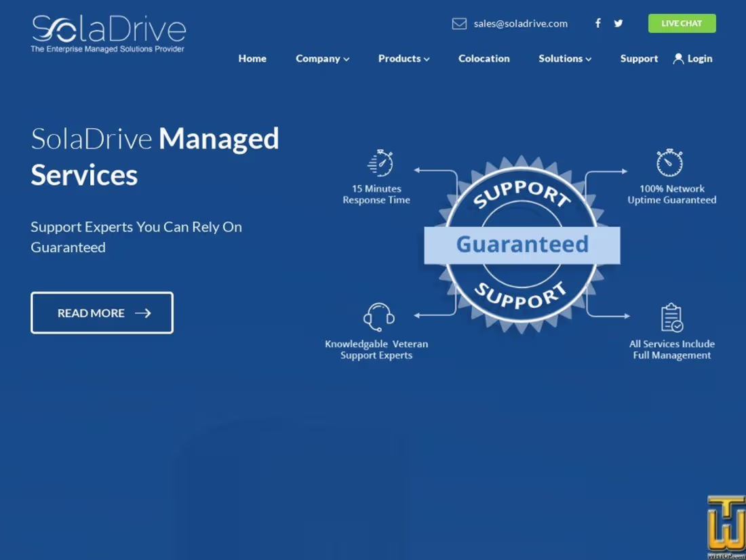Click the READ MORE button
The width and height of the screenshot is (746, 560).
coord(102,313)
